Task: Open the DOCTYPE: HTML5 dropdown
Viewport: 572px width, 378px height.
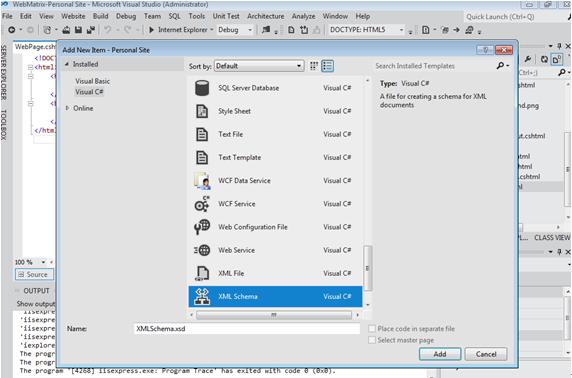Action: (366, 30)
